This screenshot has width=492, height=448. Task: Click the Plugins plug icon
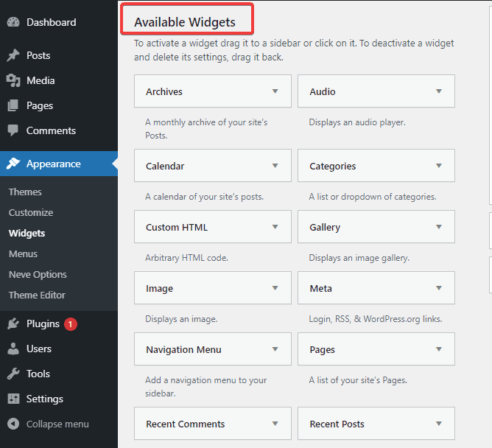13,323
